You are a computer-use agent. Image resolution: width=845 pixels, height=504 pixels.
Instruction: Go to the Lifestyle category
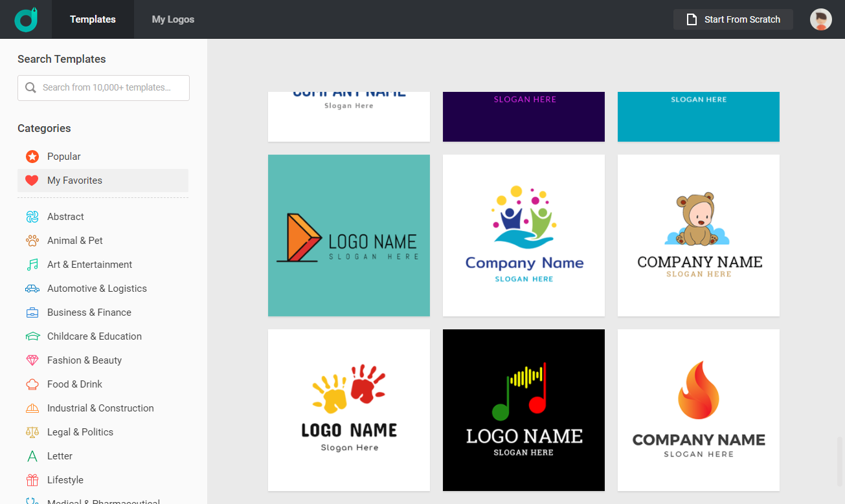coord(103,480)
